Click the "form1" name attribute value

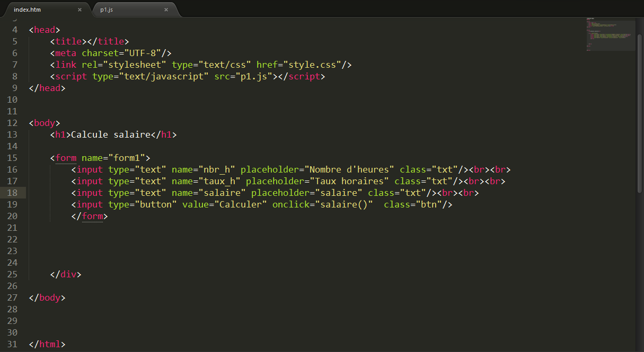pos(126,158)
